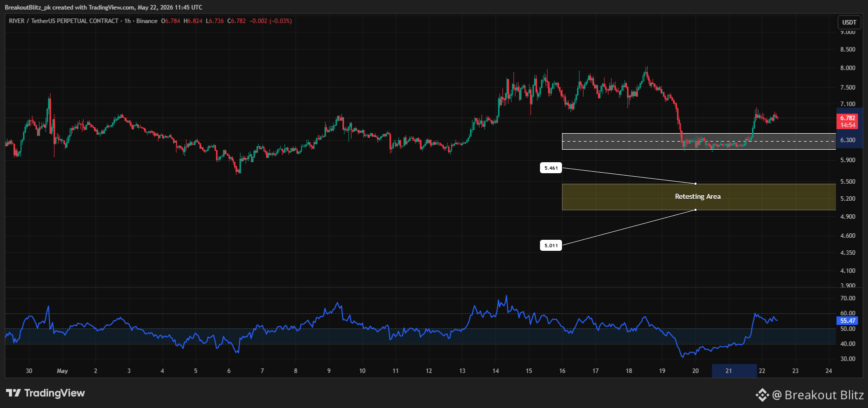Click date 22 on the date axis
Screen dimensions: 868x408
tap(762, 371)
